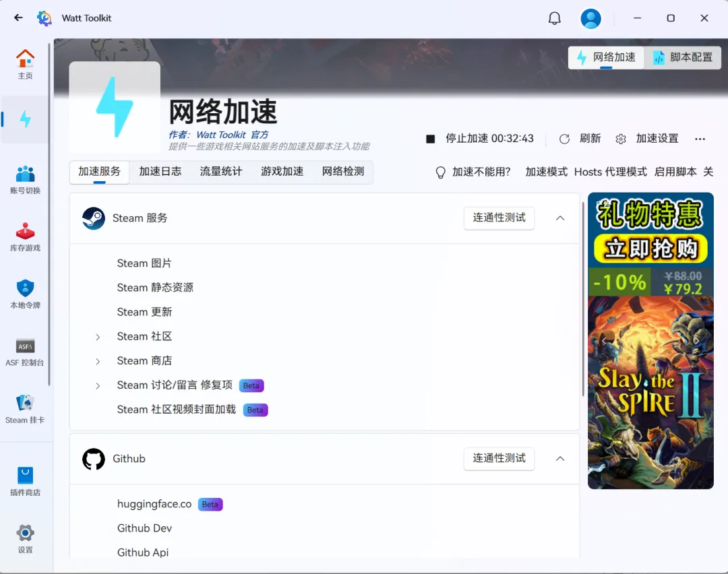The image size is (728, 574).
Task: Select the 加速服务 tab
Action: (99, 172)
